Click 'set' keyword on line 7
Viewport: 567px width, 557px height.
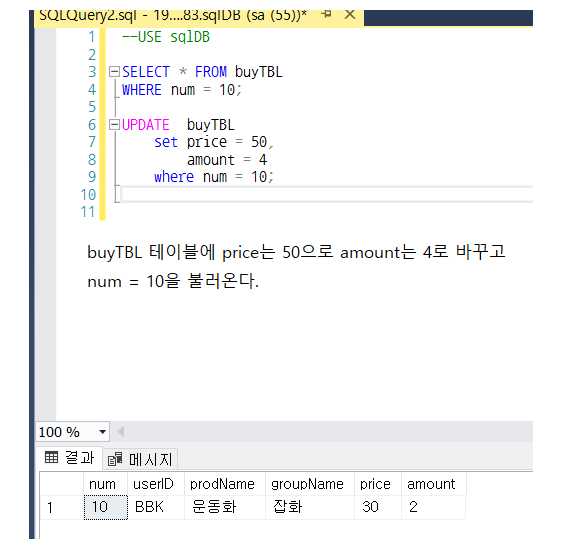pyautogui.click(x=166, y=142)
